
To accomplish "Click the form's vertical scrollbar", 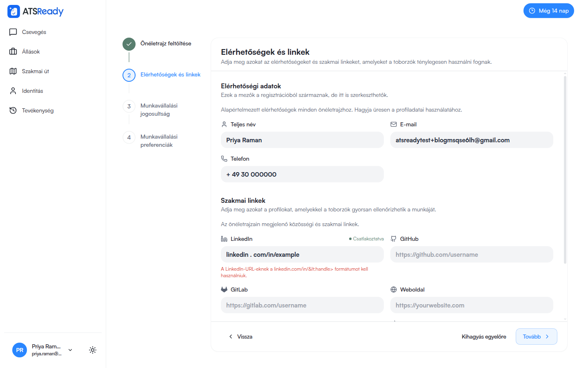I will pyautogui.click(x=565, y=170).
